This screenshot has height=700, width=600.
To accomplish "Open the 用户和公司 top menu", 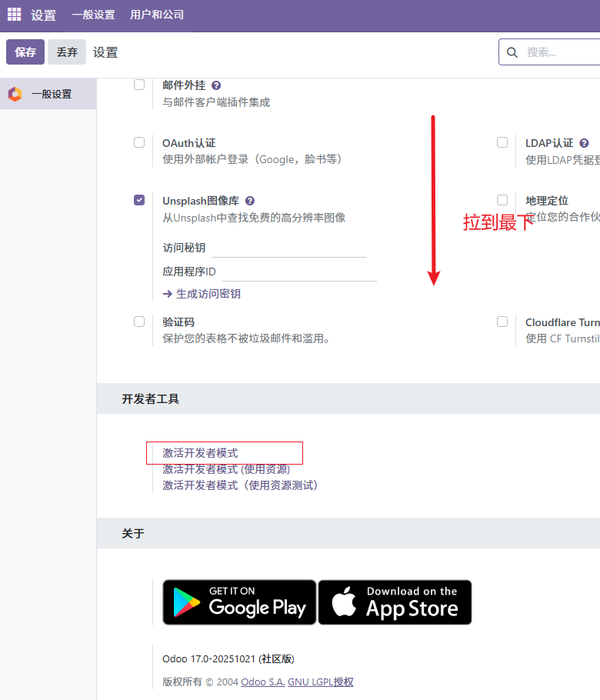I will coord(157,15).
